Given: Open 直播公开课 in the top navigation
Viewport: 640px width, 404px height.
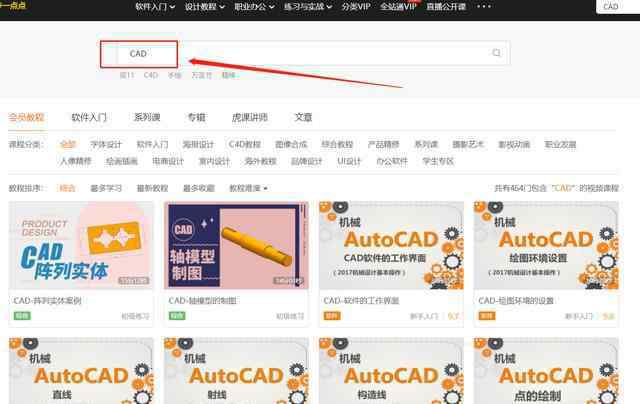Looking at the screenshot, I should (x=446, y=7).
